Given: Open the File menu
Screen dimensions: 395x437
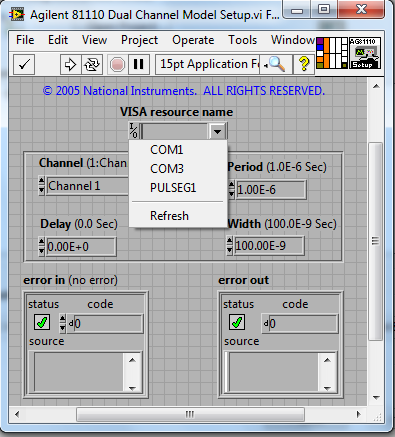Looking at the screenshot, I should (25, 40).
